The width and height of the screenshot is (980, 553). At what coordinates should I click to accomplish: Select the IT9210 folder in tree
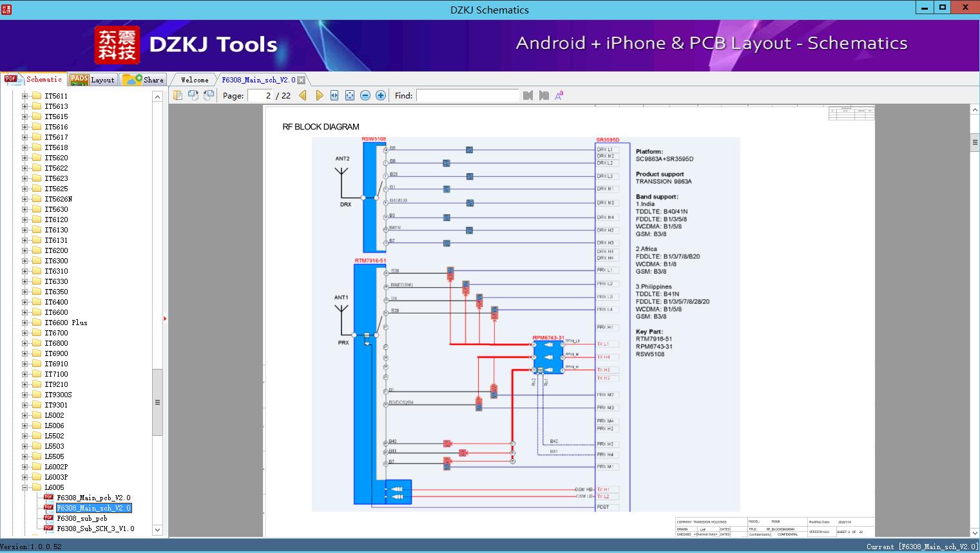tap(56, 384)
